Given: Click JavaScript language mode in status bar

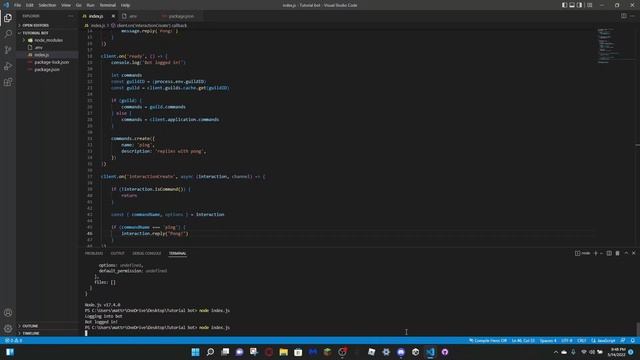Looking at the screenshot, I should point(604,340).
